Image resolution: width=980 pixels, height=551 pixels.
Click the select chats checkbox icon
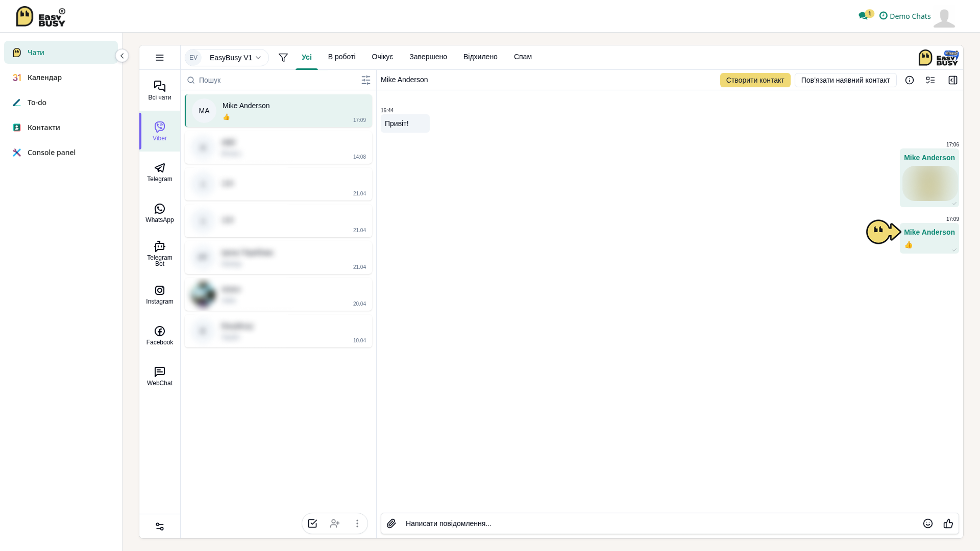point(312,523)
